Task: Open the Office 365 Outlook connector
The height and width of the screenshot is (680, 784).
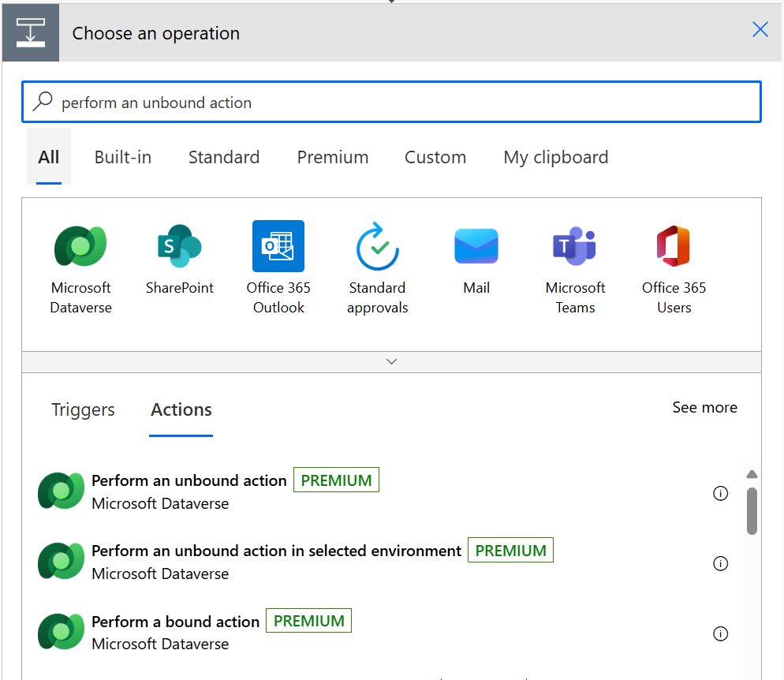Action: [278, 246]
